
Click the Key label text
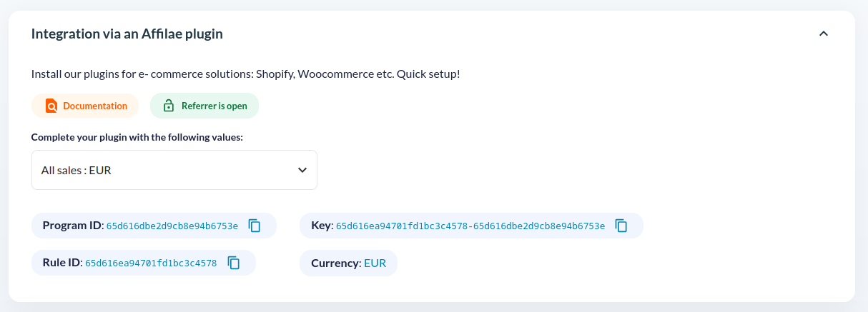coord(322,226)
